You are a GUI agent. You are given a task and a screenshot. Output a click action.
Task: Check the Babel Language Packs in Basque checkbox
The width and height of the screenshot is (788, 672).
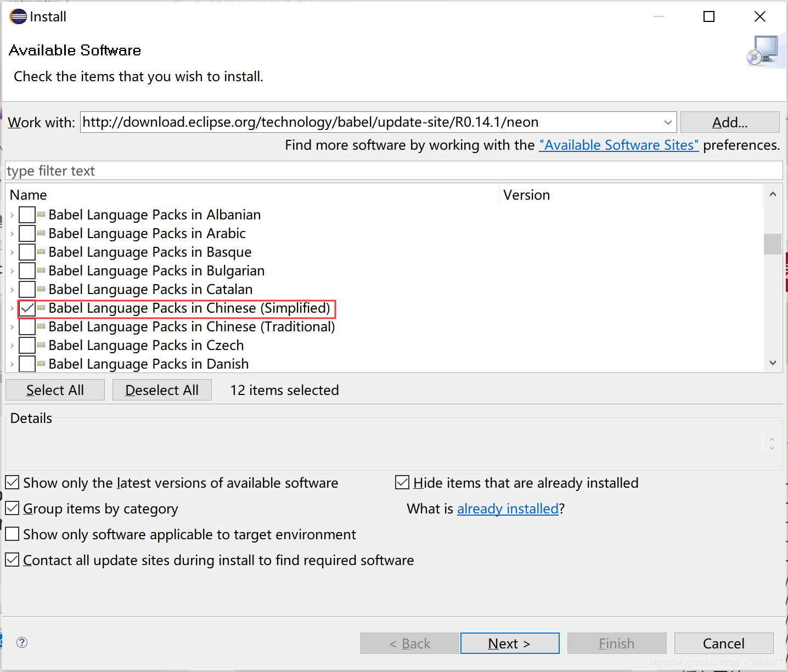pyautogui.click(x=27, y=252)
